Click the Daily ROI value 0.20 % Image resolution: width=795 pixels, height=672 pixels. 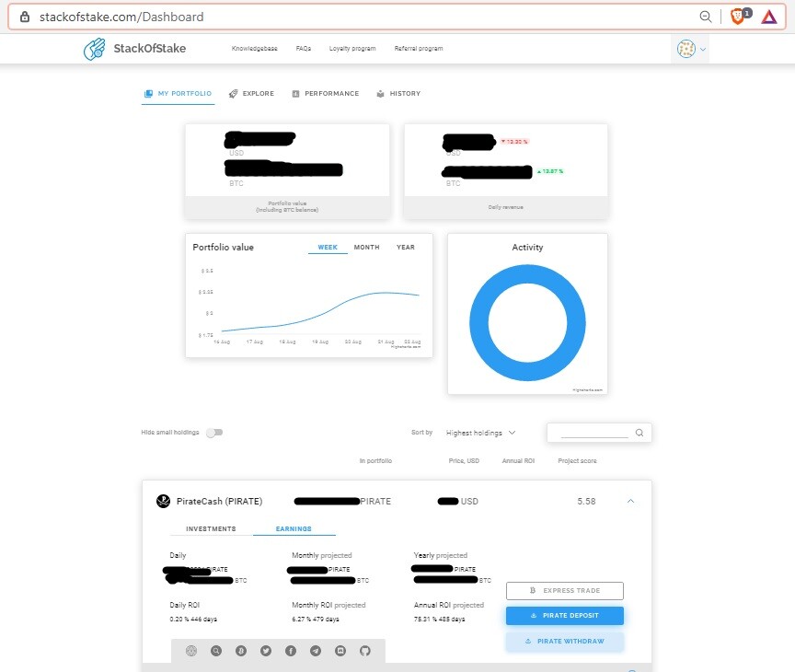pyautogui.click(x=179, y=620)
